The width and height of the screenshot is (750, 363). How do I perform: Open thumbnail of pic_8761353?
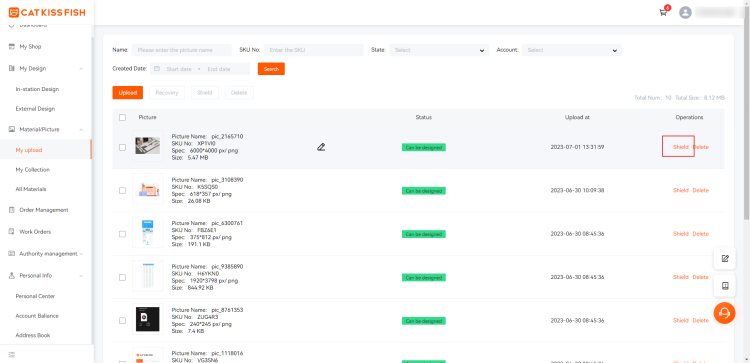[147, 319]
